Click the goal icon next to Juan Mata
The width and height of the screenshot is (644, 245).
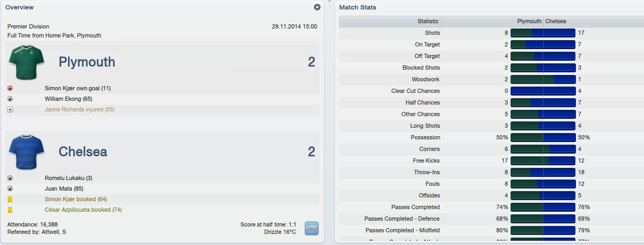pyautogui.click(x=10, y=189)
